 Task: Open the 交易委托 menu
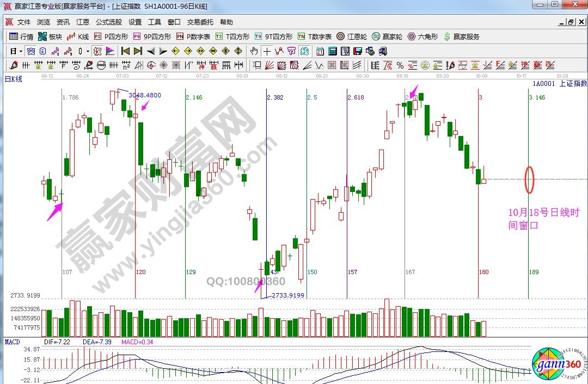pos(200,22)
